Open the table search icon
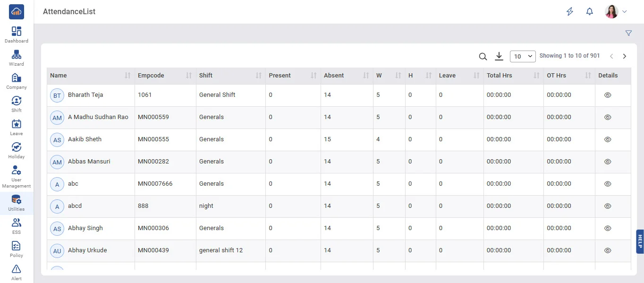This screenshot has width=644, height=283. click(x=483, y=56)
